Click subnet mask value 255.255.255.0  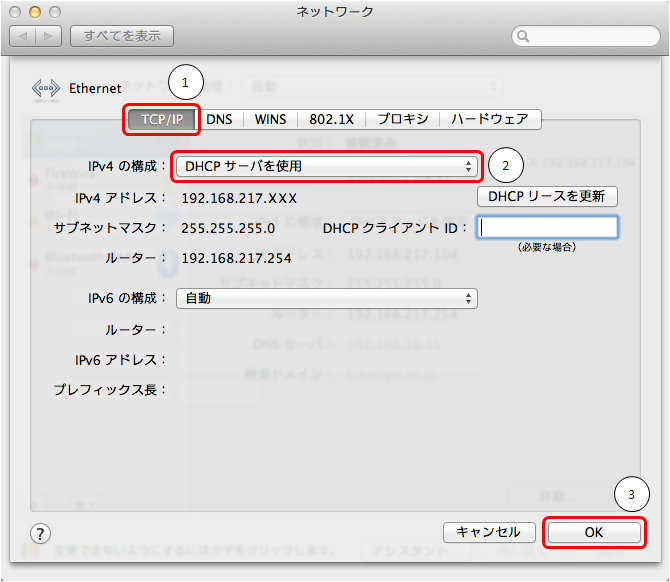coord(228,228)
